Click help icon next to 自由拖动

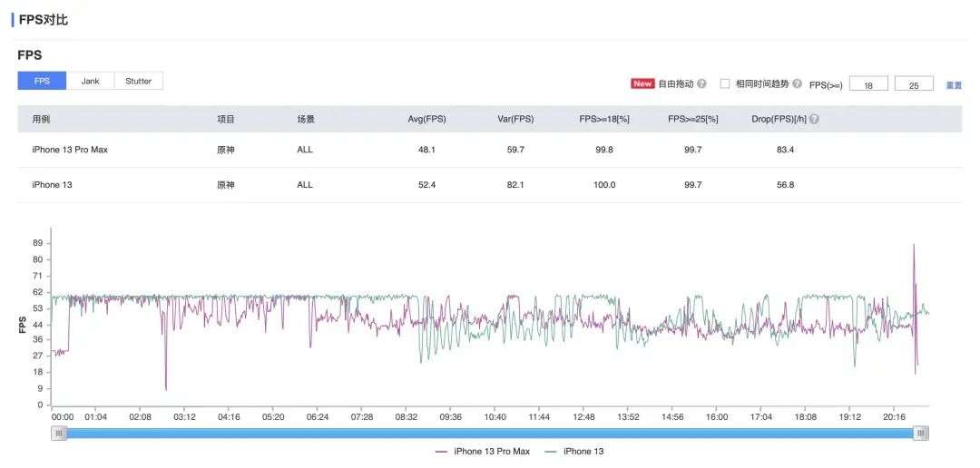[x=701, y=83]
